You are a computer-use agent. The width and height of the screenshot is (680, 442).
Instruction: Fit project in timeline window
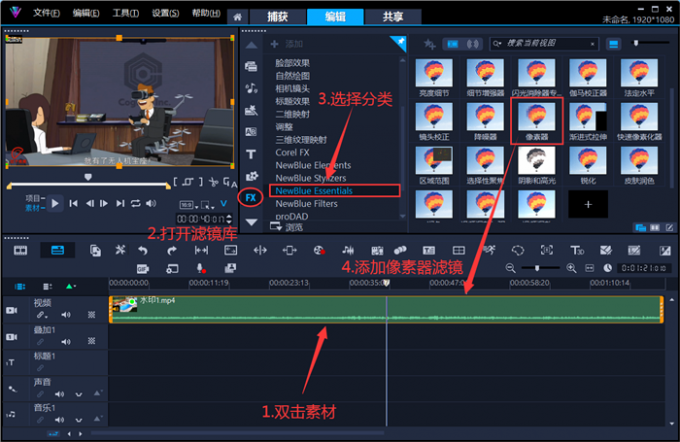coord(589,268)
